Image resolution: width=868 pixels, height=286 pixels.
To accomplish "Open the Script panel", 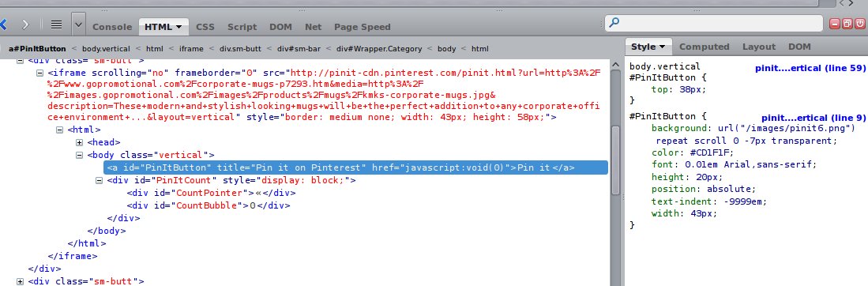I will [242, 27].
